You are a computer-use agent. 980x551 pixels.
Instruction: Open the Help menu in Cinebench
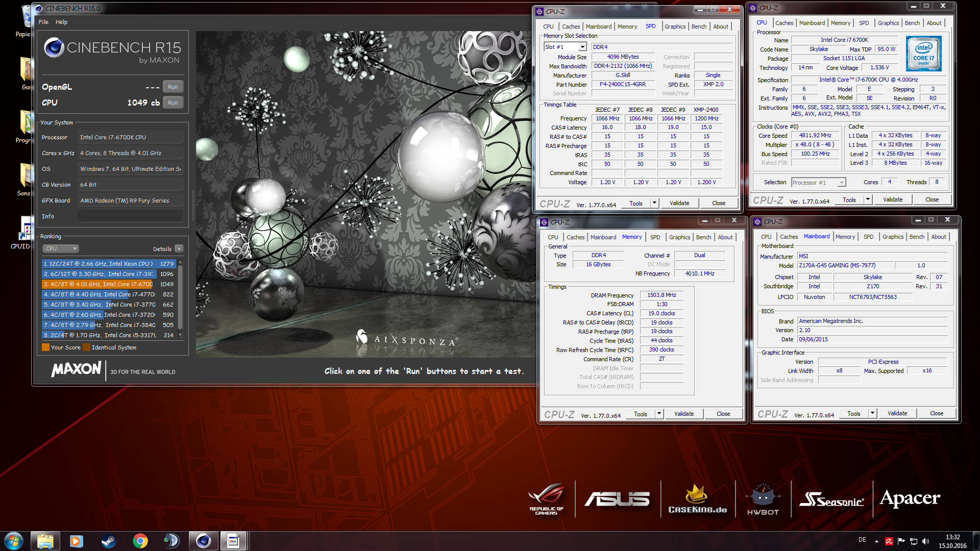[61, 22]
